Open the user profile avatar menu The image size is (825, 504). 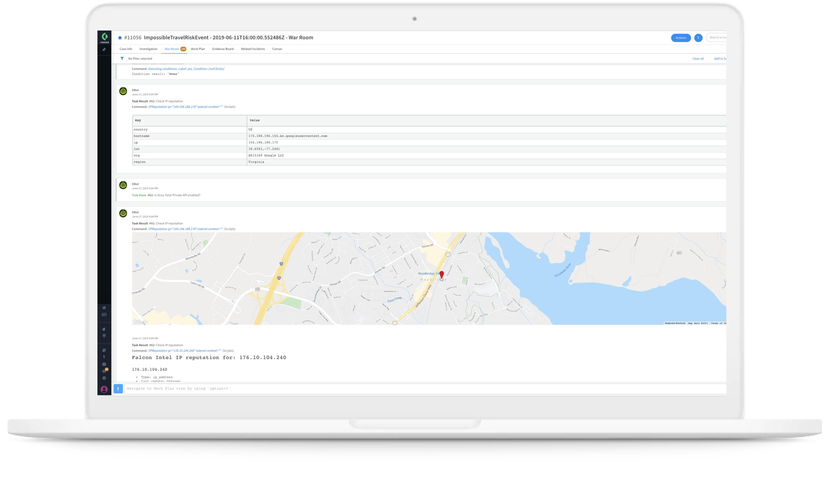pyautogui.click(x=104, y=389)
